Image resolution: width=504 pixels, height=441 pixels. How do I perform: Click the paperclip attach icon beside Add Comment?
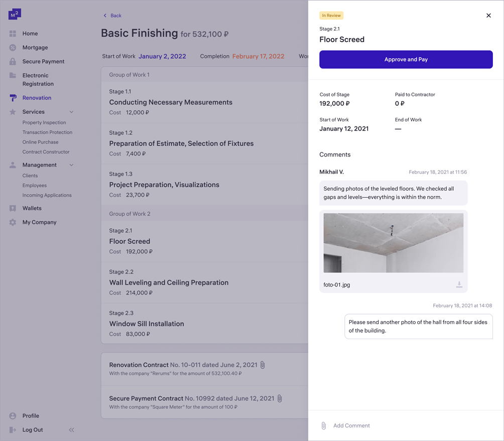tap(324, 425)
